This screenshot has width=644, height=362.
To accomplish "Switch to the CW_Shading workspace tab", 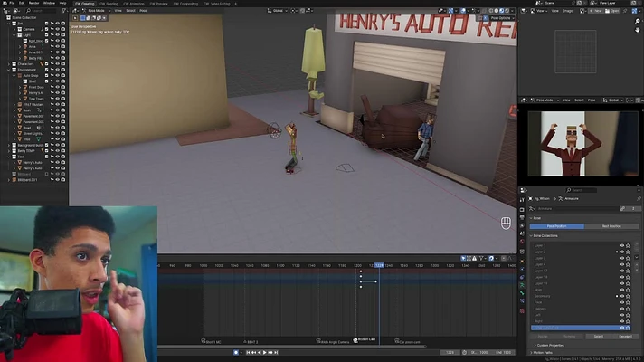I will [109, 4].
